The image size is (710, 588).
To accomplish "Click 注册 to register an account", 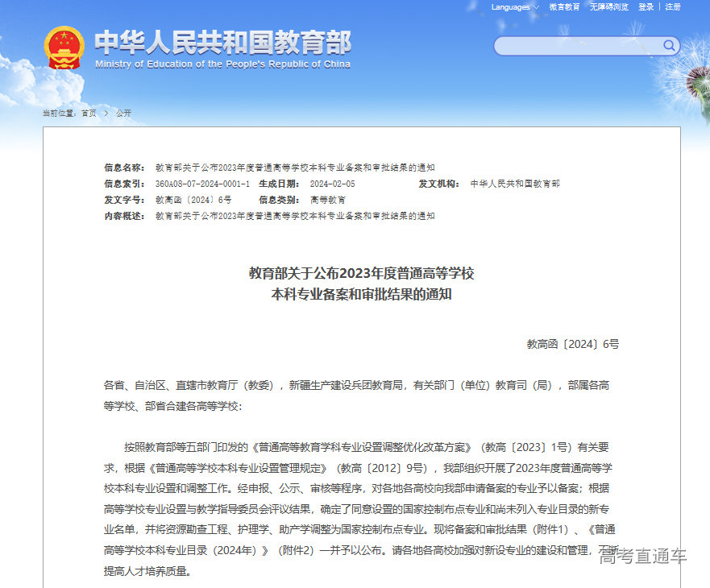I will (674, 6).
